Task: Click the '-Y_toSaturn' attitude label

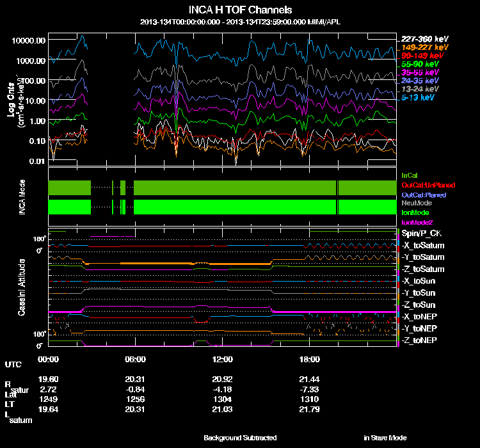Action: click(x=423, y=257)
